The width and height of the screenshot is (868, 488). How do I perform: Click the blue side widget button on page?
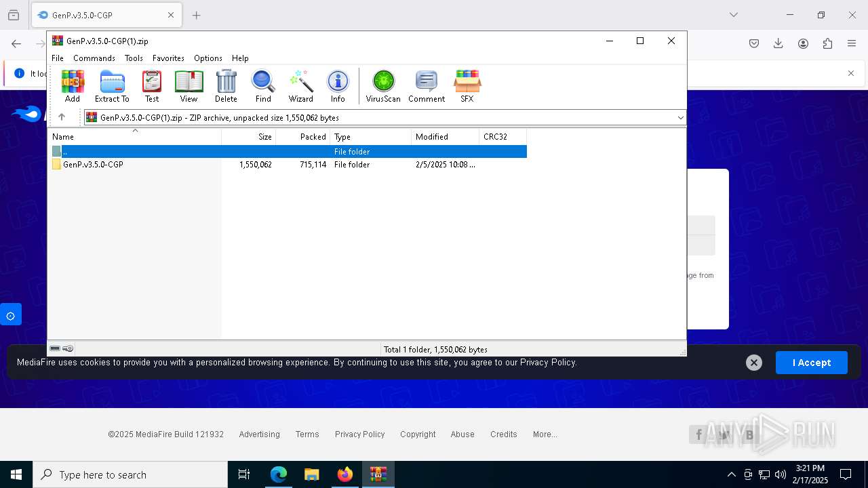click(x=11, y=315)
